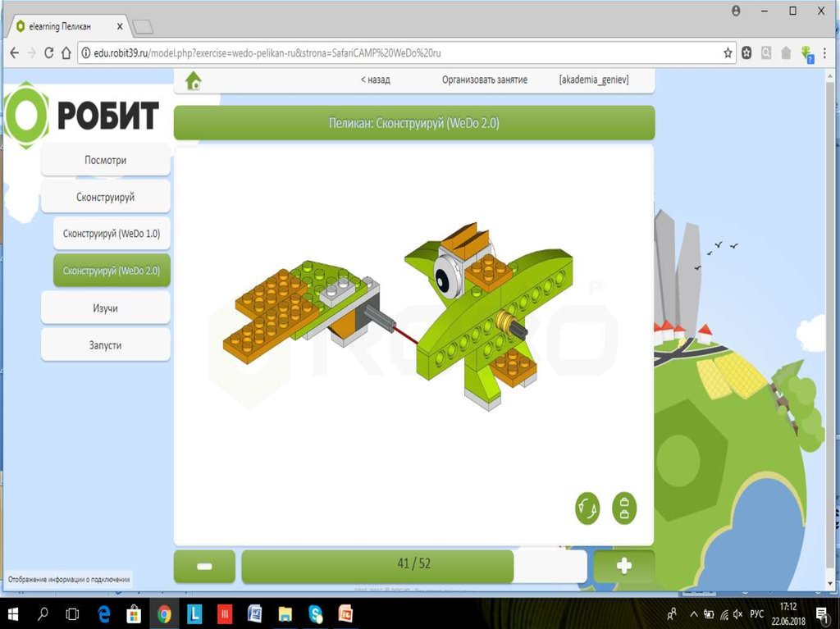Screen dimensions: 840x629
Task: Switch input language РУС
Action: coord(756,614)
